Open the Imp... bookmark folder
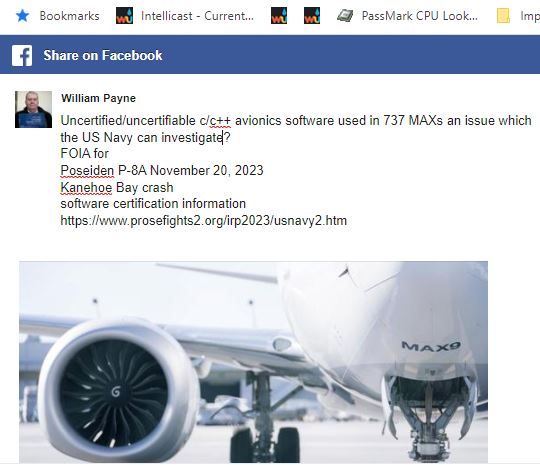This screenshot has width=540, height=465. (530, 16)
